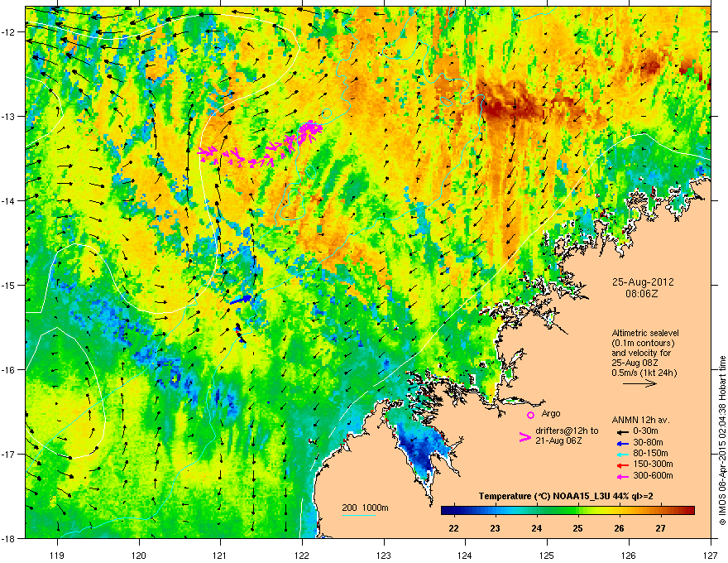Click latitude axis label -16
The height and width of the screenshot is (563, 728).
click(x=9, y=370)
